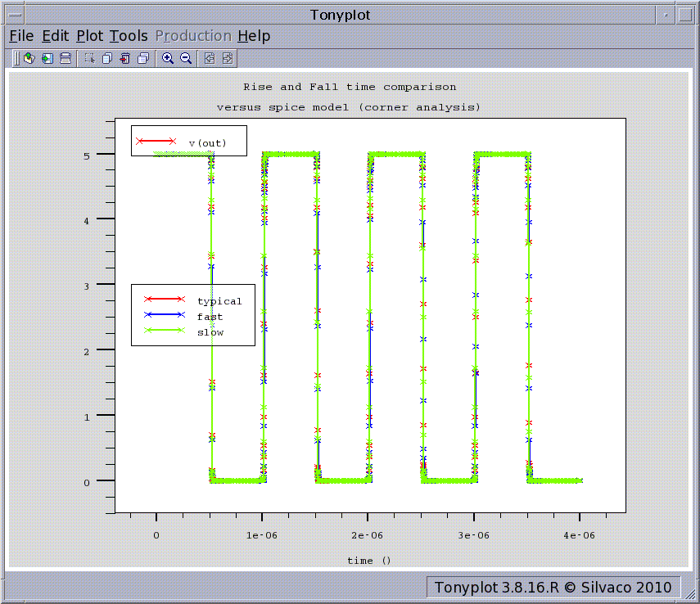Click the next page arrow icon
Screen dimensions: 700x604
pyautogui.click(x=228, y=58)
